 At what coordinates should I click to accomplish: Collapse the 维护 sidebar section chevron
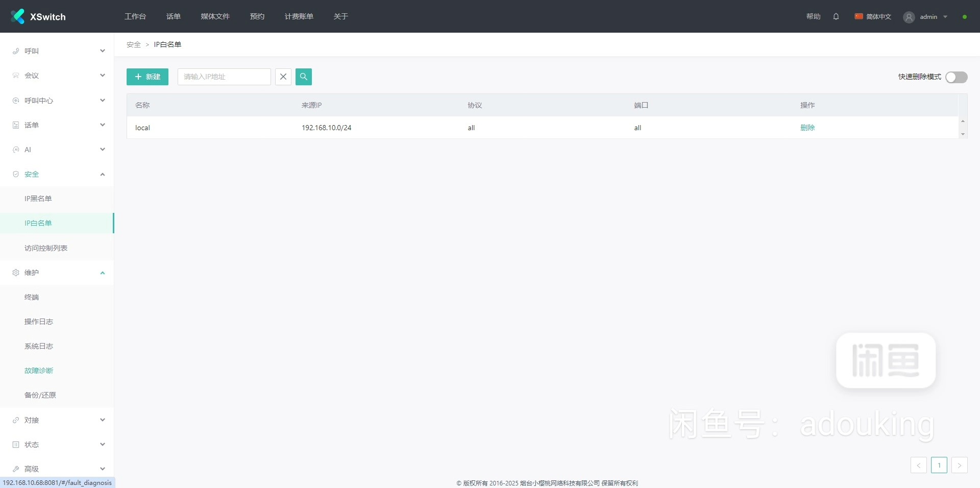pyautogui.click(x=103, y=273)
